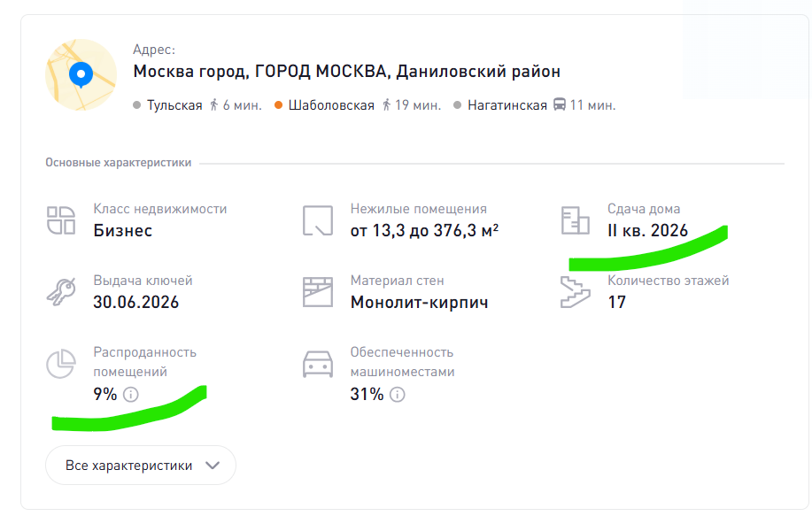
Task: Click the non-residential premises area icon
Action: point(317,220)
